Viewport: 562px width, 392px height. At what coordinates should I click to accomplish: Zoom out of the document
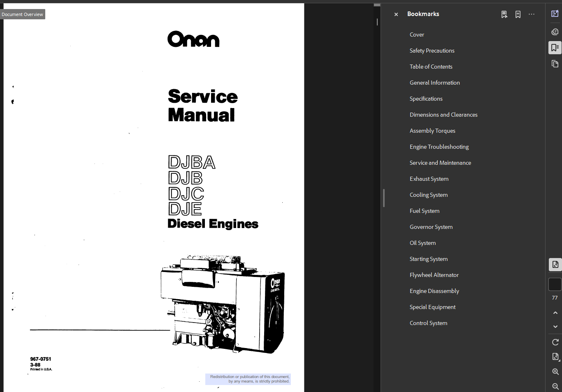pos(555,386)
